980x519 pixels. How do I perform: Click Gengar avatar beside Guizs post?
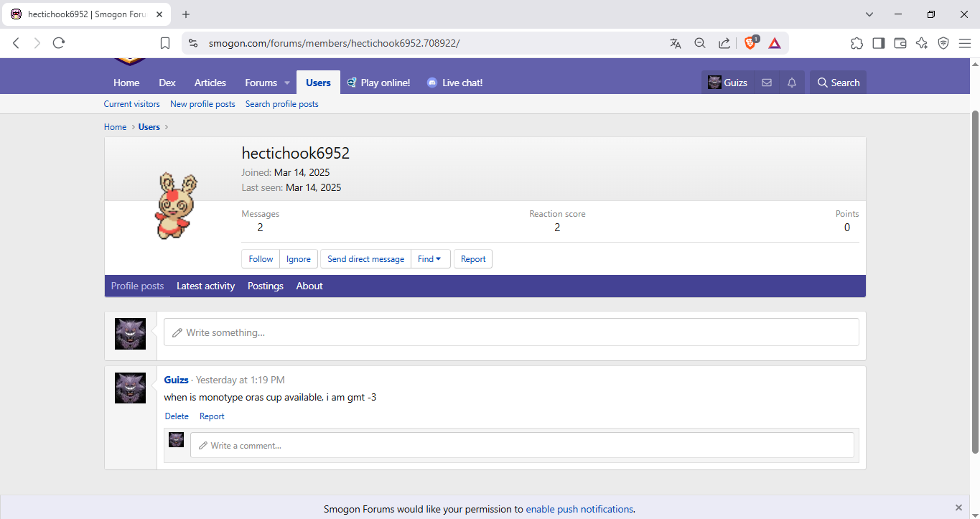[x=130, y=388]
